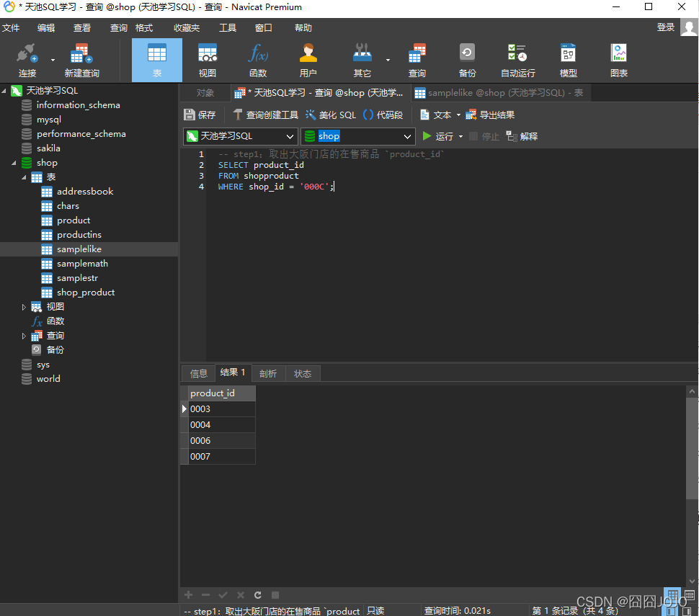Open the 运行 run options arrow
The image size is (699, 616).
pos(461,136)
